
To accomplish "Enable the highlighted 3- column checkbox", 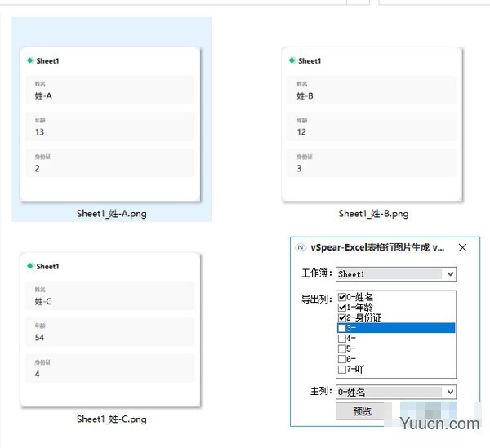I will tap(342, 328).
